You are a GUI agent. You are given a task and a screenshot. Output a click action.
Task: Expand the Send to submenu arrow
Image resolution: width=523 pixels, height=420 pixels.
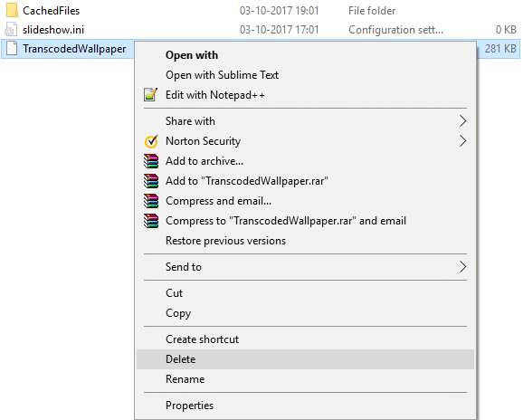coord(462,267)
